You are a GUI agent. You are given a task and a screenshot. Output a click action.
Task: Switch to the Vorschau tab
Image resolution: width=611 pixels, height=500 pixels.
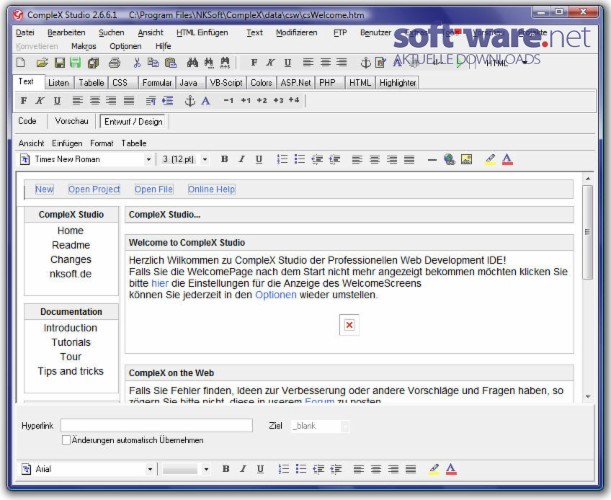pyautogui.click(x=72, y=121)
